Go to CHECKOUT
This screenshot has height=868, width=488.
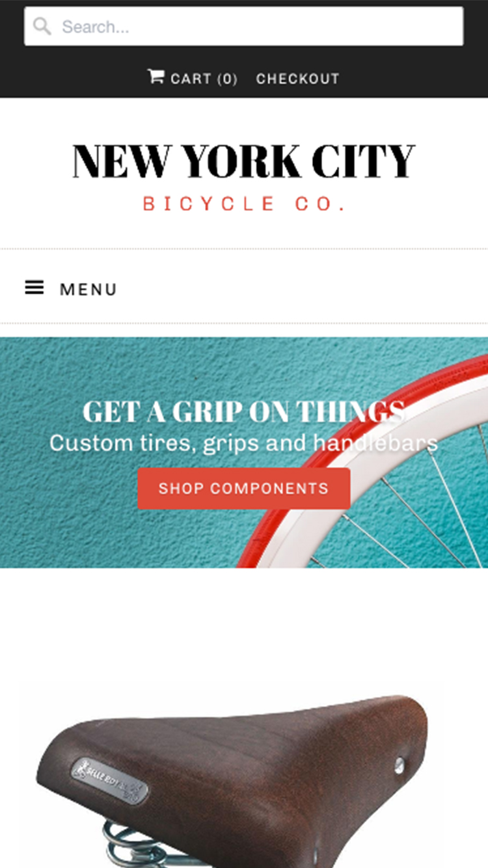point(298,79)
